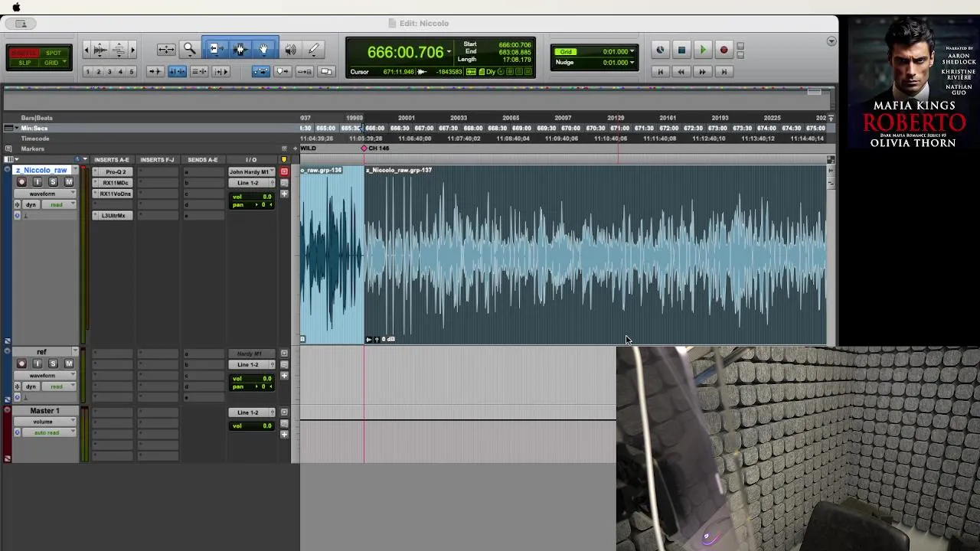Screen dimensions: 980x551
Task: Arm recording with transport Record button
Action: point(724,51)
